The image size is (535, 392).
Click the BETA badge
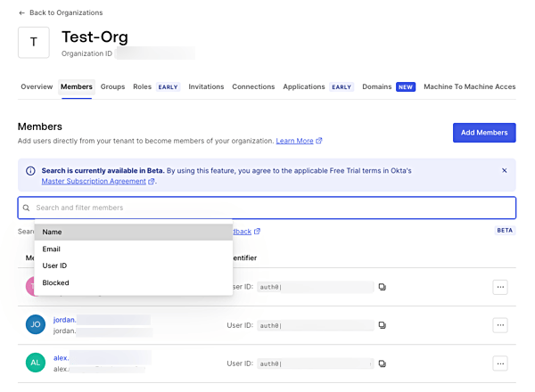505,231
